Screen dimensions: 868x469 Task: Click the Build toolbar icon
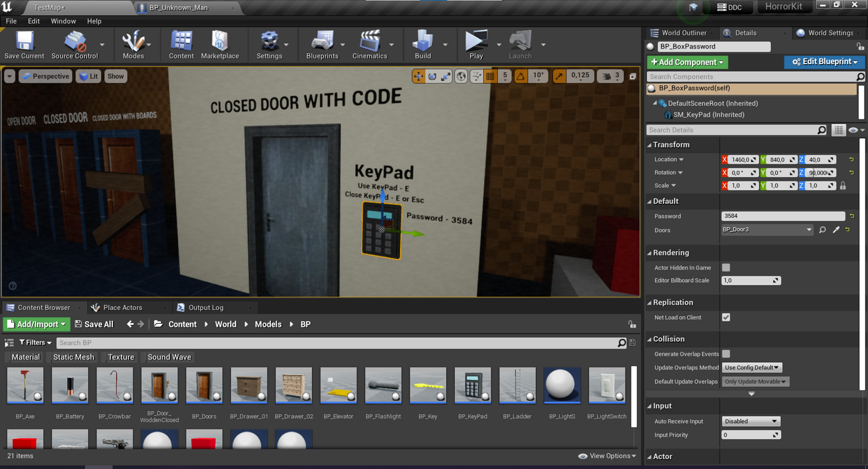point(422,42)
